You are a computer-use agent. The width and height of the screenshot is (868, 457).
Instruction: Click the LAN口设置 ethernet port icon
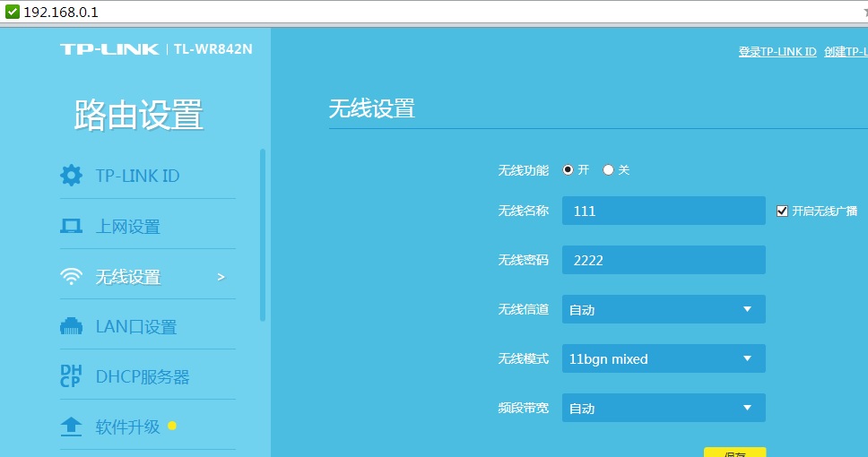[71, 327]
